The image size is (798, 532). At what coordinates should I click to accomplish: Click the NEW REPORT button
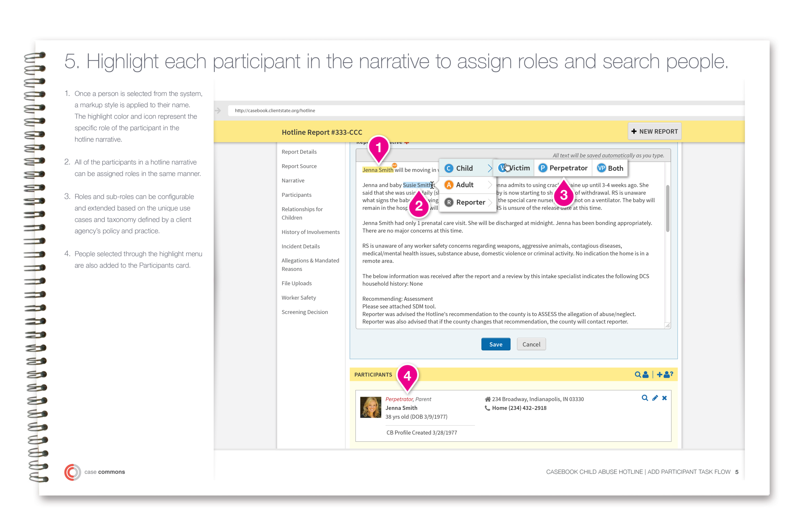[x=654, y=131]
